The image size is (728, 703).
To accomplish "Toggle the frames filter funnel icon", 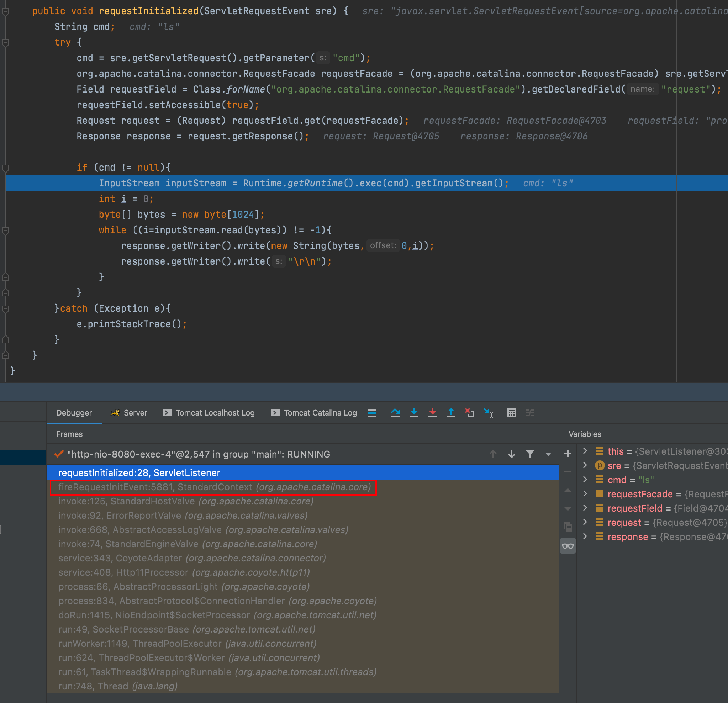I will 530,454.
